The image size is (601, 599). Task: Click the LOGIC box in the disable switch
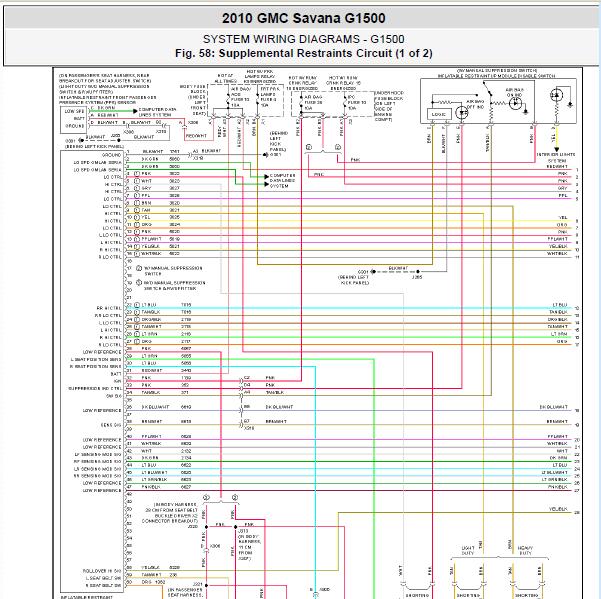438,114
